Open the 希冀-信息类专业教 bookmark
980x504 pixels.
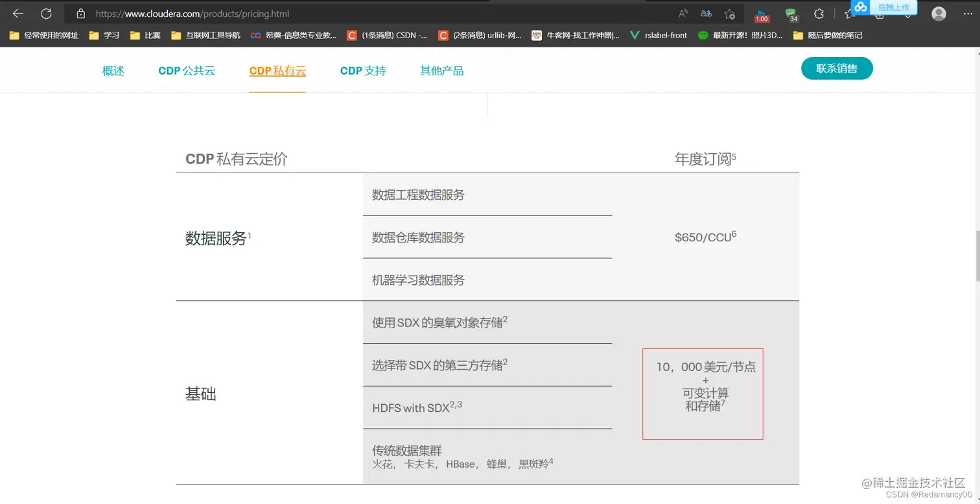tap(294, 35)
